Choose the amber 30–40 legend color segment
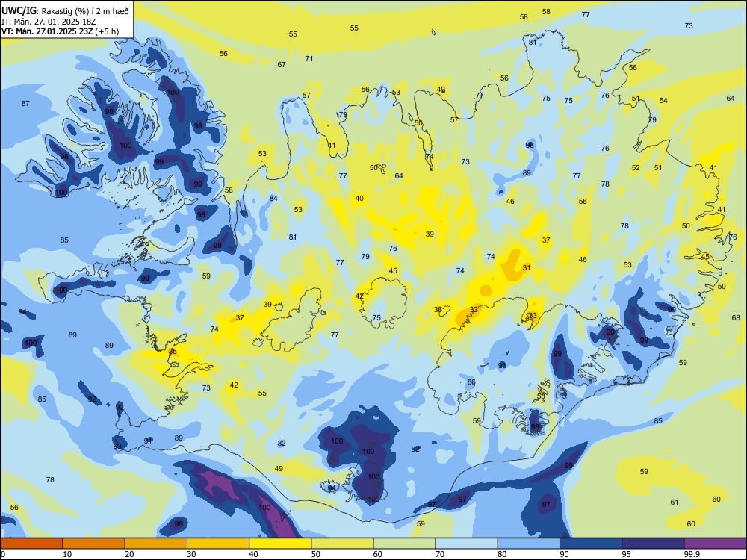 tap(218, 544)
